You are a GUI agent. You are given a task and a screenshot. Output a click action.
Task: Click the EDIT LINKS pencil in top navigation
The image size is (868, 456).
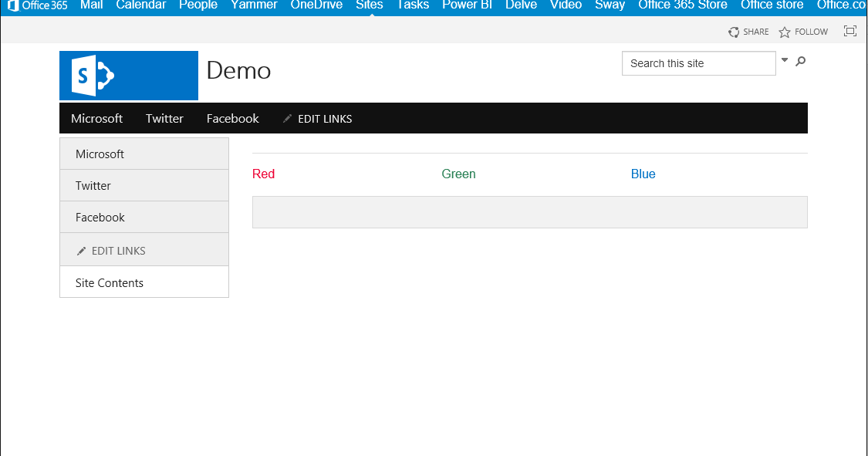coord(287,118)
